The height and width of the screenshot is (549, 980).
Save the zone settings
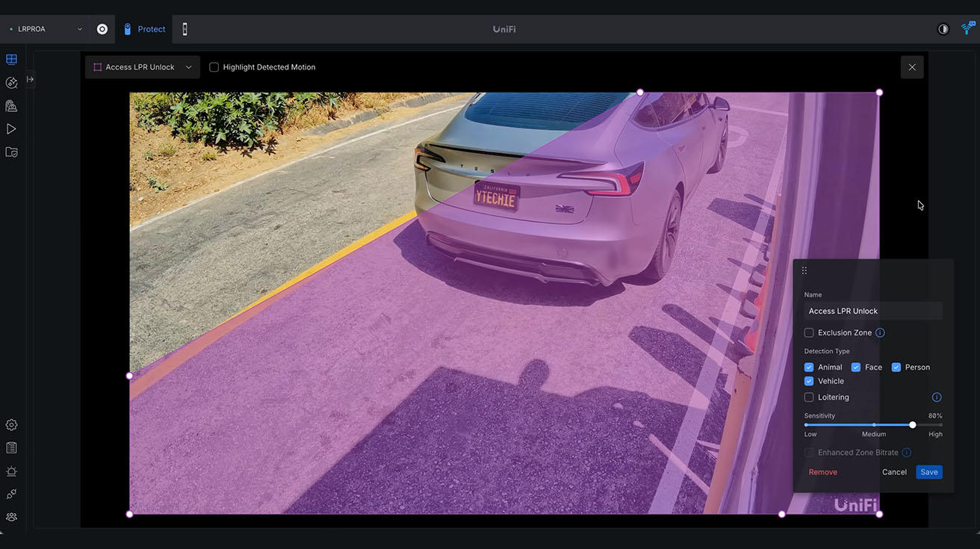click(929, 472)
